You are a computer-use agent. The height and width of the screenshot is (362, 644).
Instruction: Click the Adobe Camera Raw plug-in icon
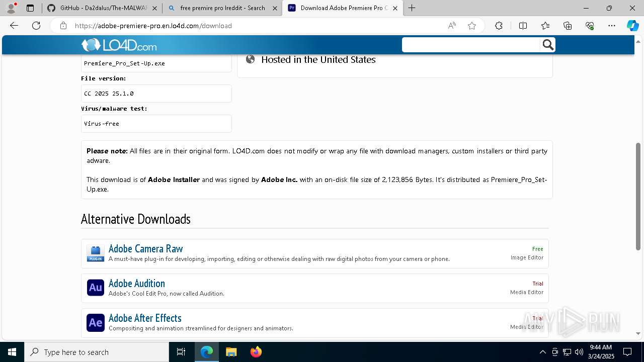[96, 253]
